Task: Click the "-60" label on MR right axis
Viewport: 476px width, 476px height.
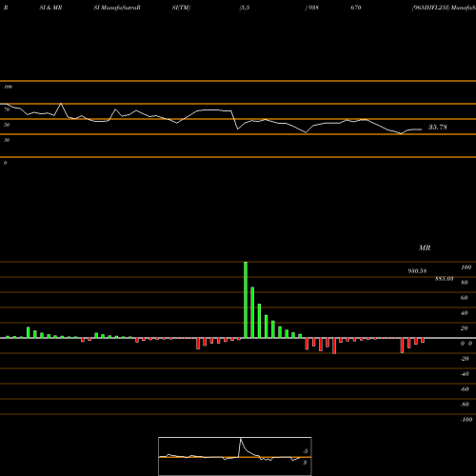Action: click(465, 389)
